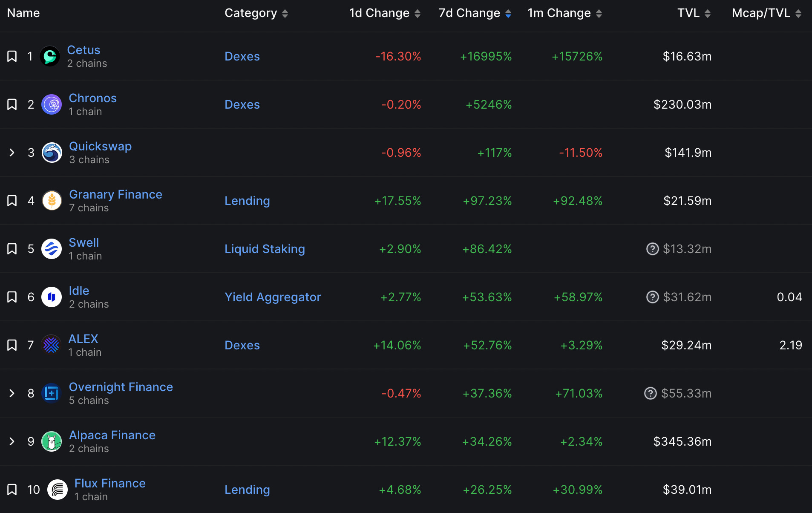Select Idle Mcap/TVL value 0.04

(x=789, y=297)
